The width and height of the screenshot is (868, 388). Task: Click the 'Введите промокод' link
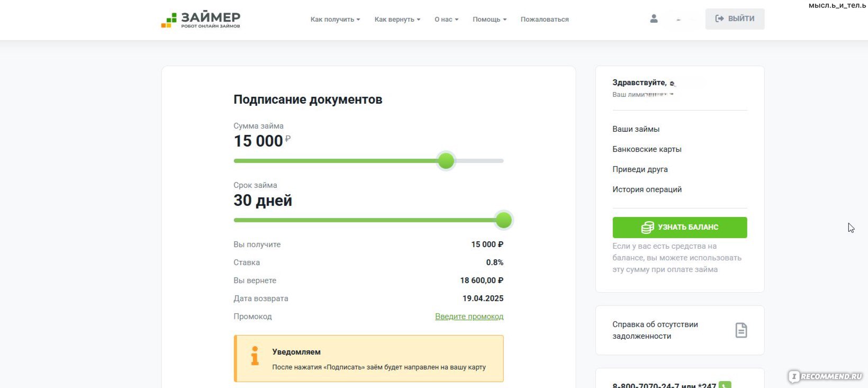pos(469,317)
